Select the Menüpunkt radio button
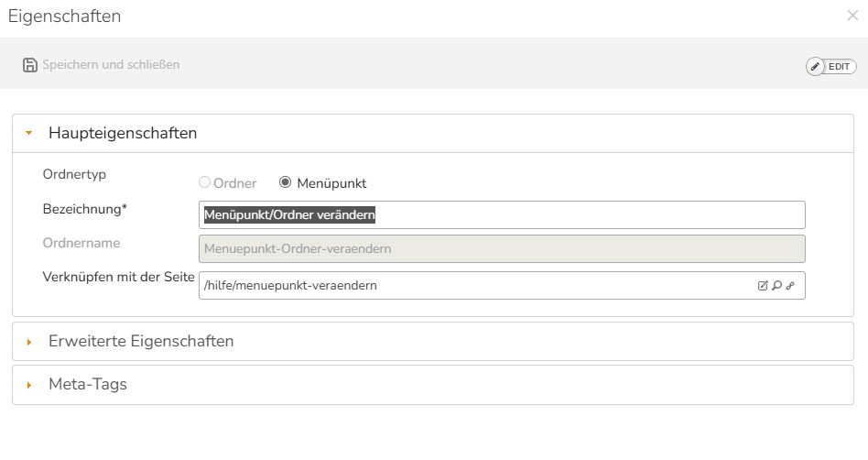Screen dimensions: 868x460 tap(285, 182)
